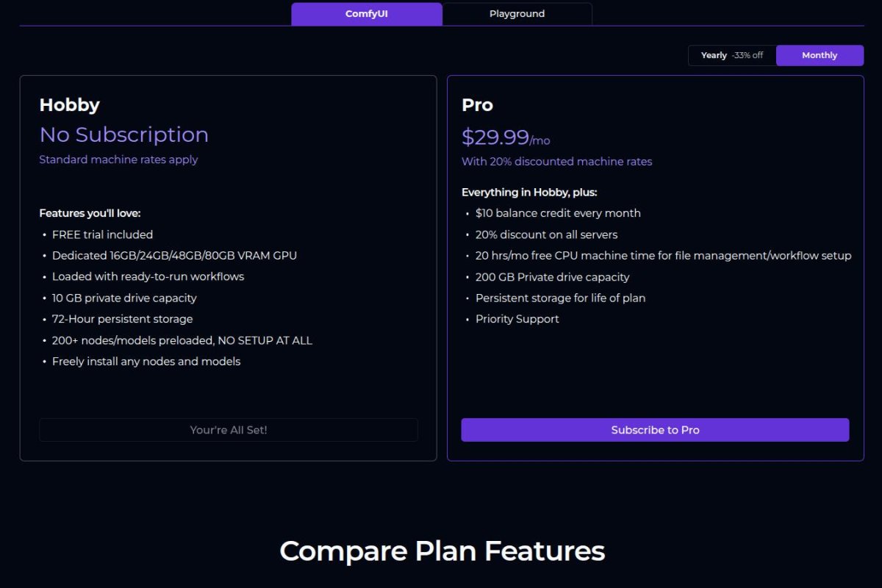Click the Dedicated VRAM GPU feature line

pyautogui.click(x=174, y=256)
